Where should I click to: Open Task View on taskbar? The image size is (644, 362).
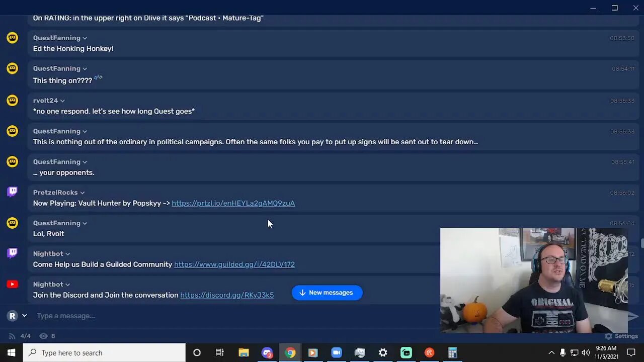click(x=220, y=352)
